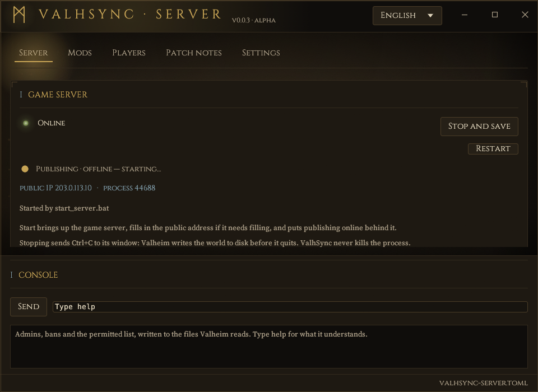Focus the Type help console input

pyautogui.click(x=290, y=307)
